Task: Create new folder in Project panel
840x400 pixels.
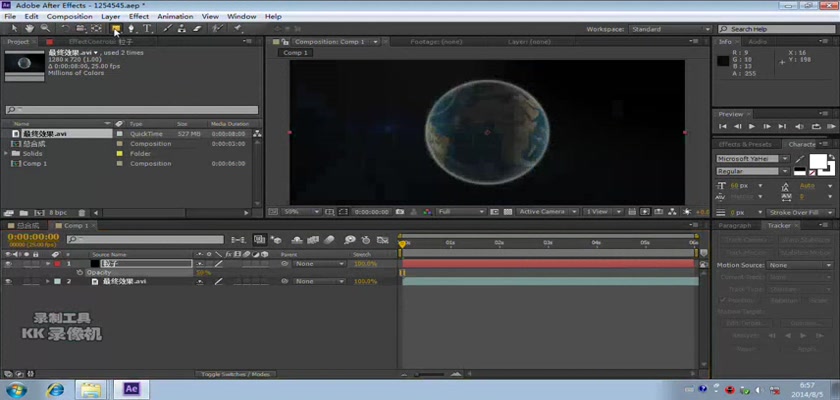Action: pos(24,213)
